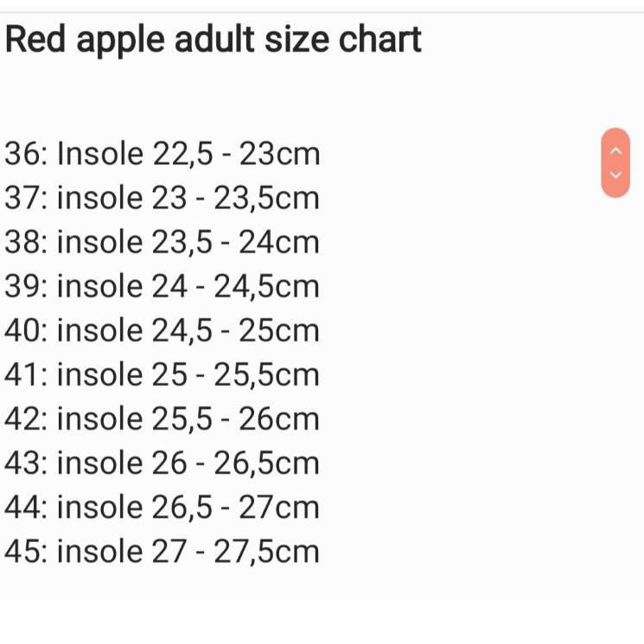The width and height of the screenshot is (644, 644).
Task: Select the size 42 insole 25,5 - 26cm line
Action: coord(162,419)
